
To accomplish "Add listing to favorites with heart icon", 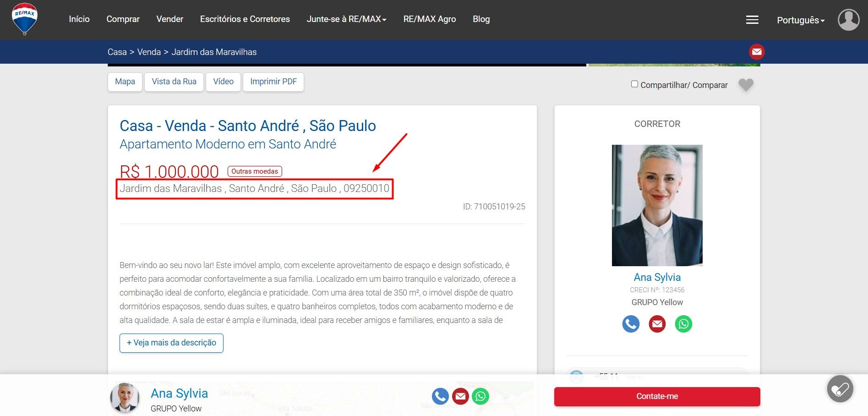I will (x=746, y=84).
